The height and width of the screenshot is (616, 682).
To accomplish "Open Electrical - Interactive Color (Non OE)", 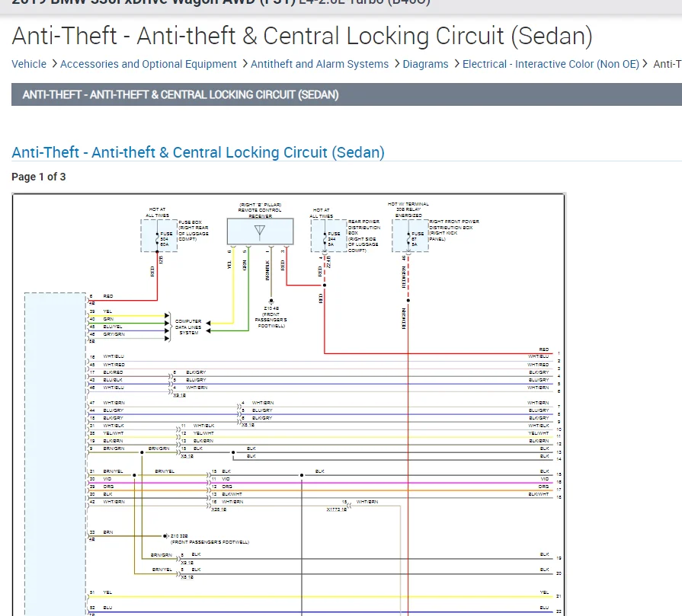I will click(x=550, y=64).
